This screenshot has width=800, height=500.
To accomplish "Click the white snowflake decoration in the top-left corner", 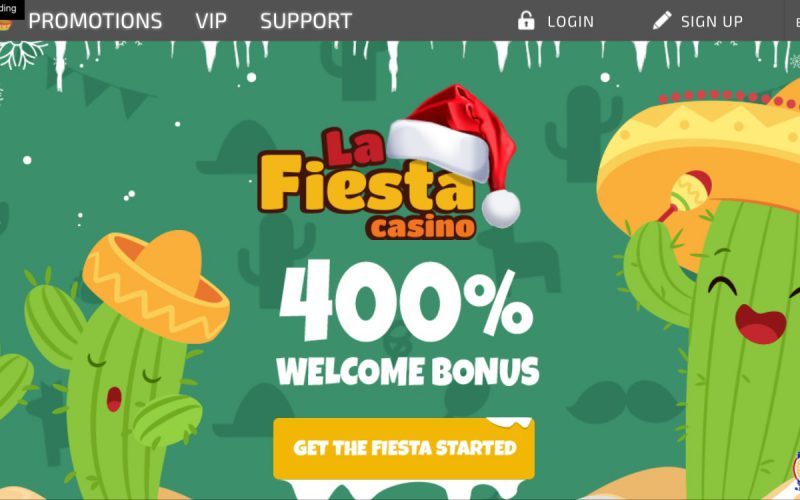I will [19, 55].
